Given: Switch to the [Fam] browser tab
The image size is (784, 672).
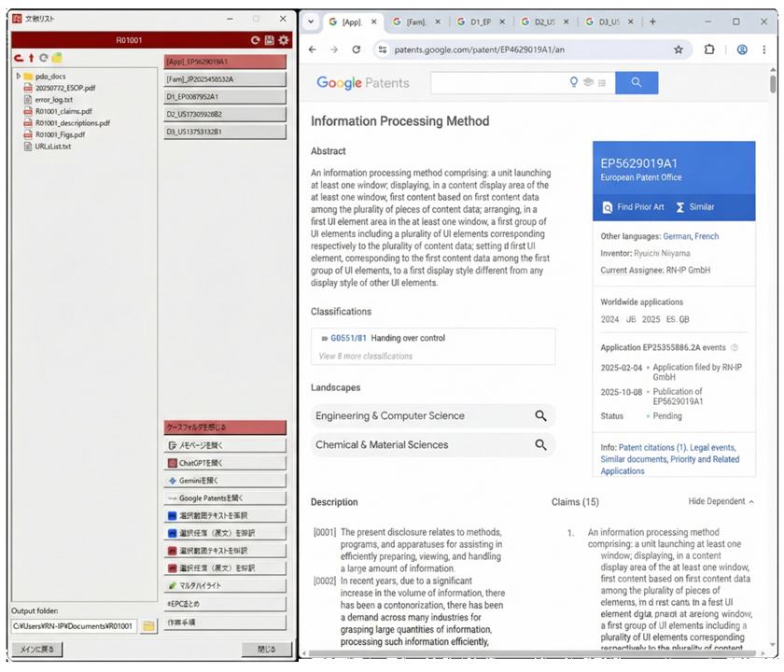Looking at the screenshot, I should coord(412,21).
